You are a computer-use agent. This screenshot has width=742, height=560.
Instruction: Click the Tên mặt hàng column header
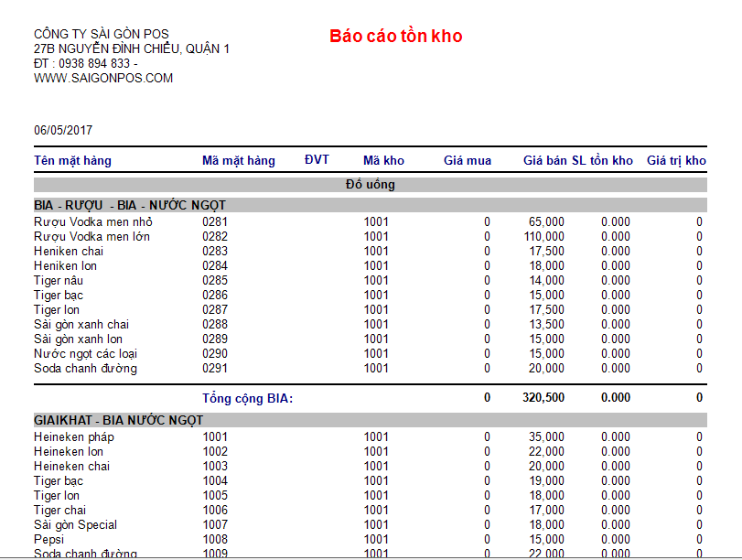pos(72,160)
